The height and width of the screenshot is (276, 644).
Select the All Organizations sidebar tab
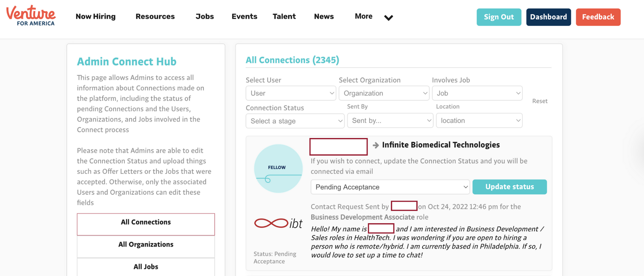(146, 246)
